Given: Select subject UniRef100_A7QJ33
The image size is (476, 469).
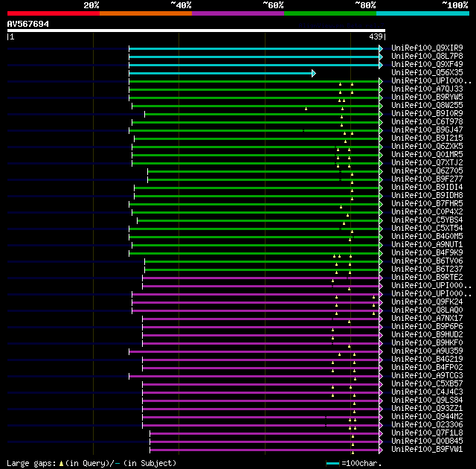Looking at the screenshot, I should click(x=427, y=89).
